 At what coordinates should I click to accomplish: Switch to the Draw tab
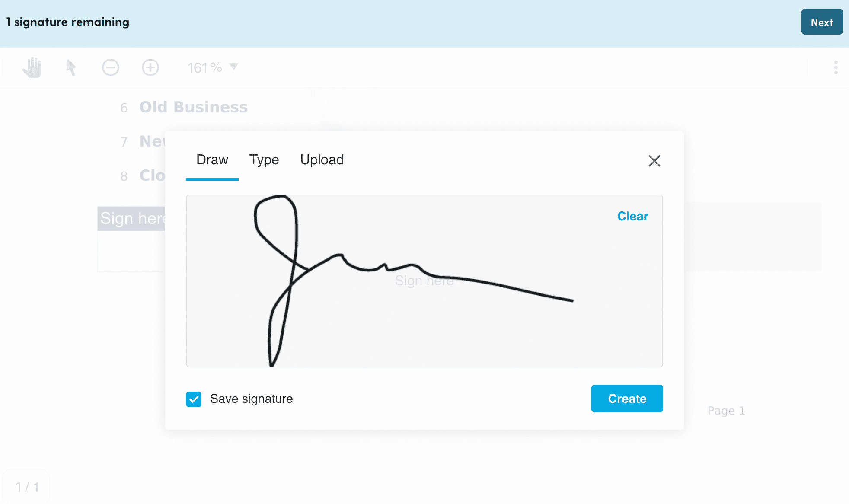pyautogui.click(x=212, y=159)
